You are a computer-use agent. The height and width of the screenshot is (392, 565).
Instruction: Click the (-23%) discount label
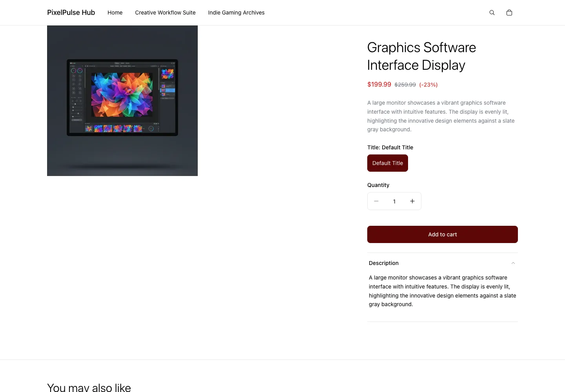click(x=428, y=85)
